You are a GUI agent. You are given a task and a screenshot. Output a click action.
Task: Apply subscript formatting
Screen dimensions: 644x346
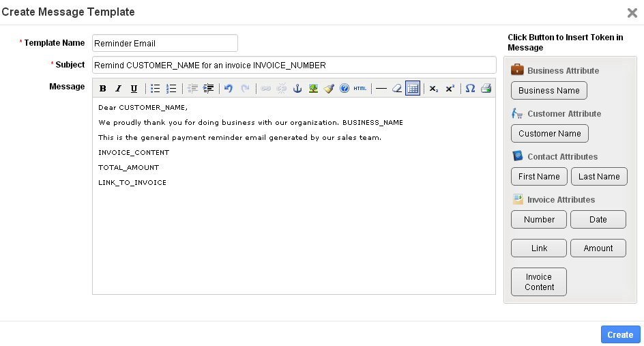(x=434, y=88)
